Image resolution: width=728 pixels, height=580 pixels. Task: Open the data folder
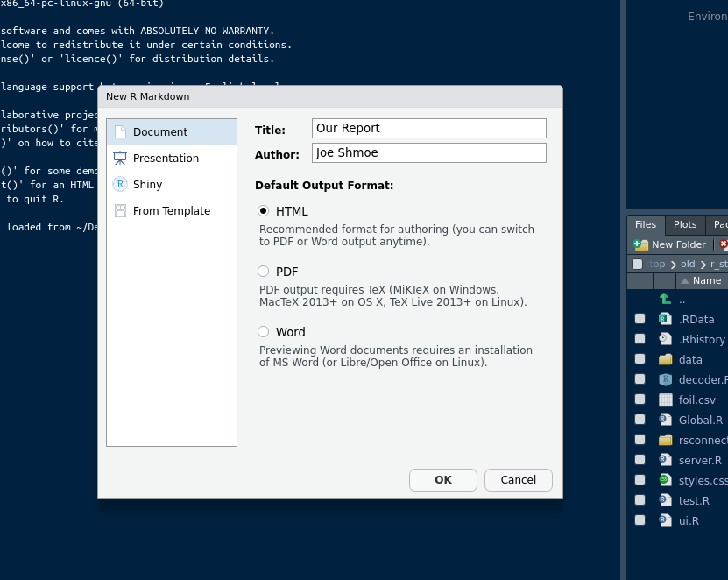point(689,359)
